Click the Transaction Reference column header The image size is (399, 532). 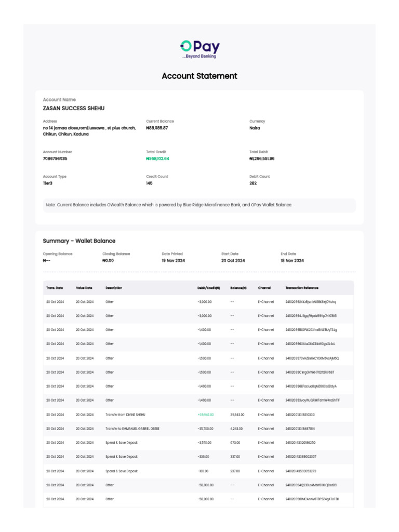(x=302, y=288)
